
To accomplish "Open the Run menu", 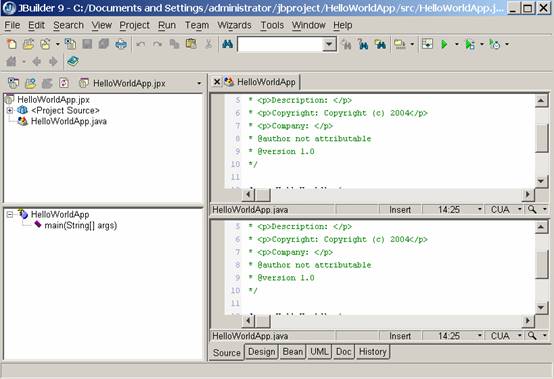I will point(167,25).
